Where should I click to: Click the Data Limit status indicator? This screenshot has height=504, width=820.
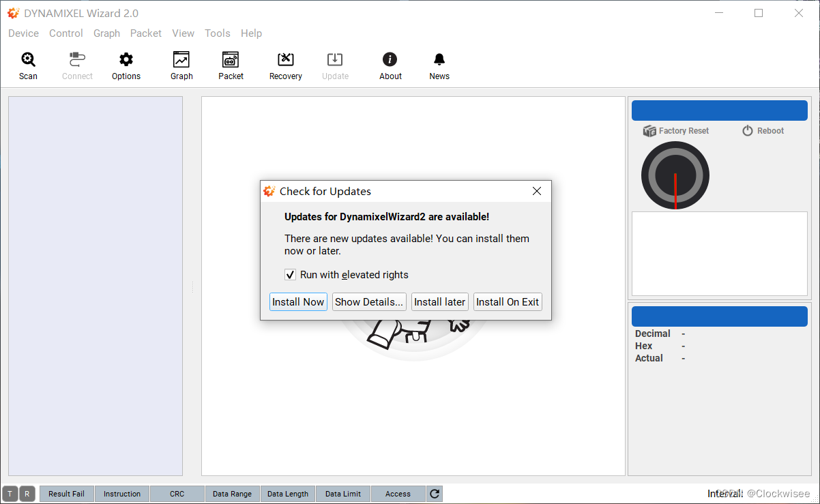(343, 494)
